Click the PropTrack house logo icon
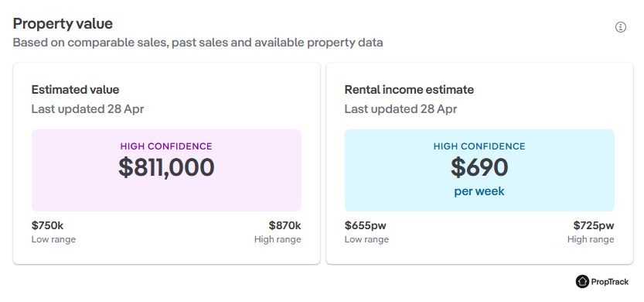The image size is (644, 302). pyautogui.click(x=582, y=281)
